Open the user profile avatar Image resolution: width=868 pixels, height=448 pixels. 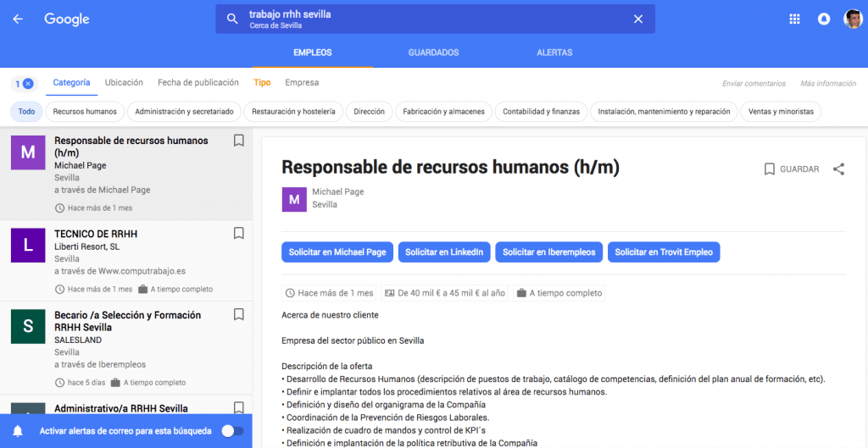point(853,19)
